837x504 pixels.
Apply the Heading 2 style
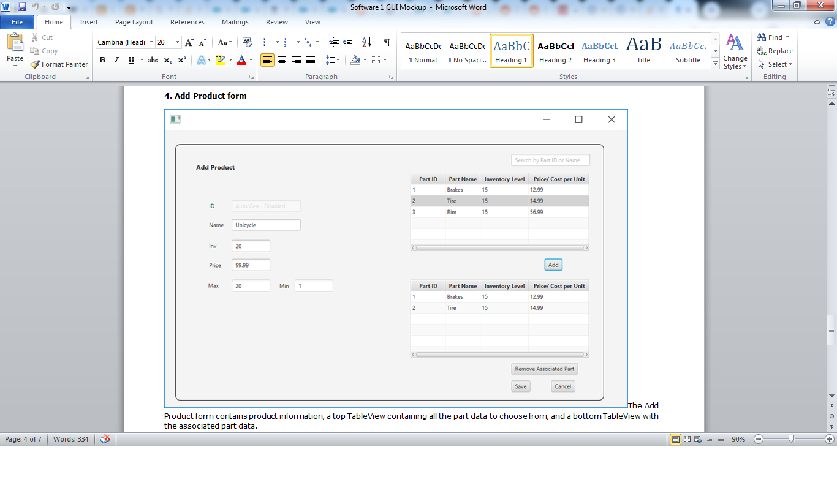click(555, 51)
